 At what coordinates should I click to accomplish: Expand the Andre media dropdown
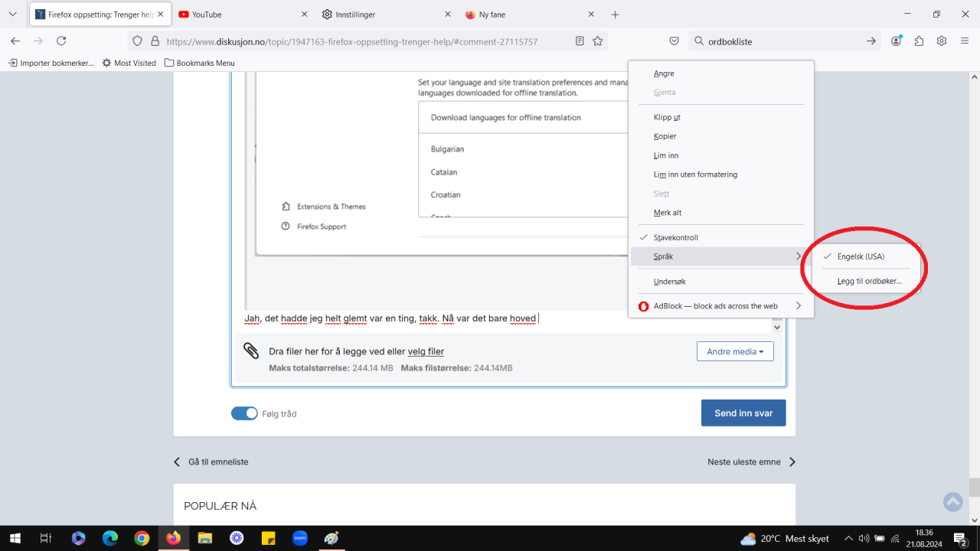tap(734, 351)
